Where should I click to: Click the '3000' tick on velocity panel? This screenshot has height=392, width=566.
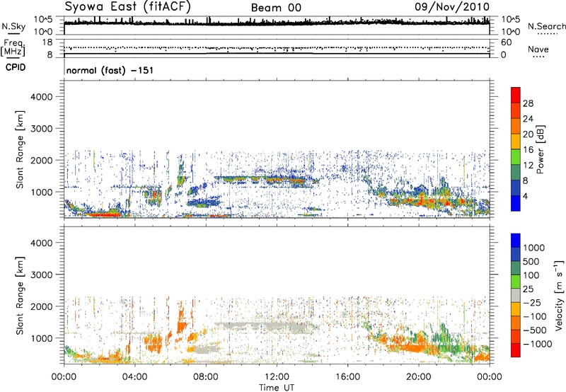41,275
